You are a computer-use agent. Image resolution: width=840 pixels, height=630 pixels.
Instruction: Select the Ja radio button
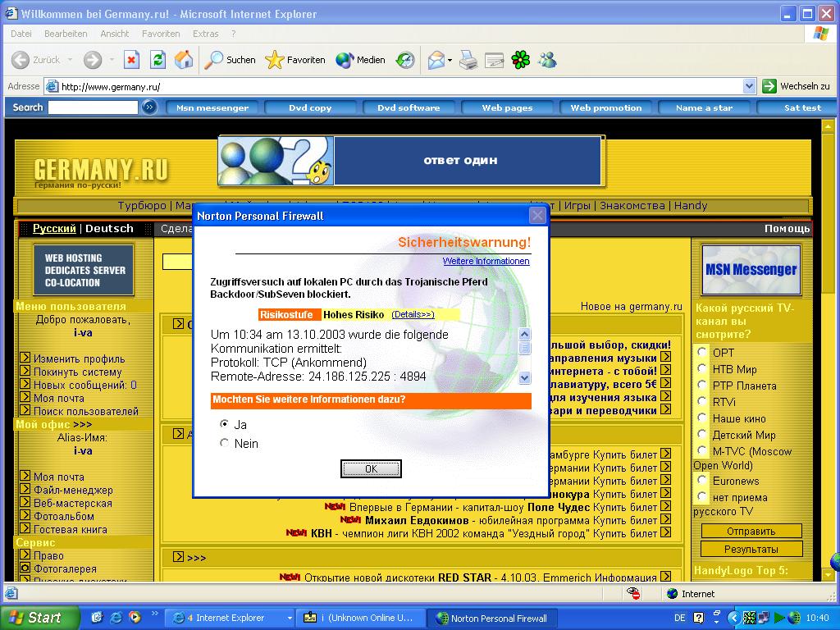pyautogui.click(x=225, y=424)
